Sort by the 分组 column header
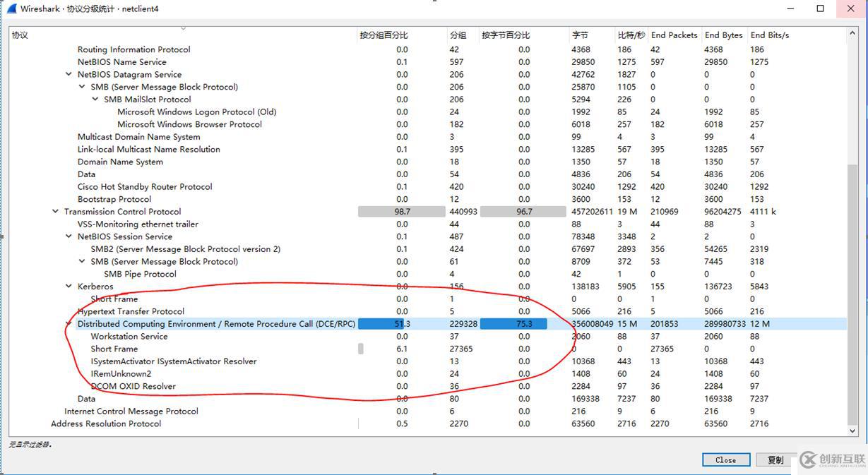868x475 pixels. coord(463,35)
